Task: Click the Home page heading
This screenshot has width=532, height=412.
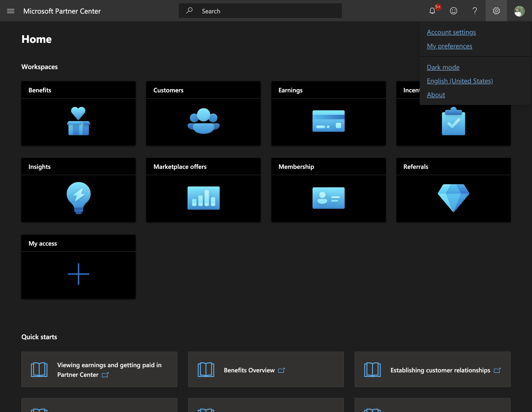Action: [x=37, y=39]
